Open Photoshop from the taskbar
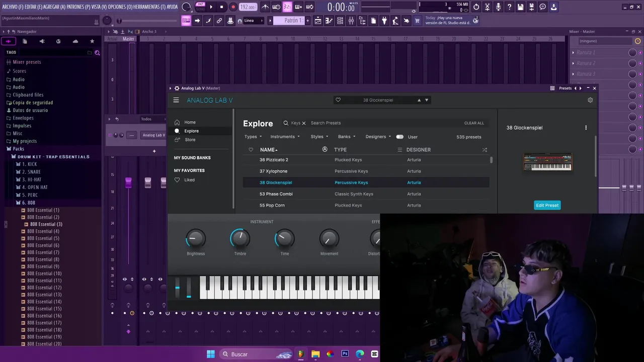 point(345,354)
